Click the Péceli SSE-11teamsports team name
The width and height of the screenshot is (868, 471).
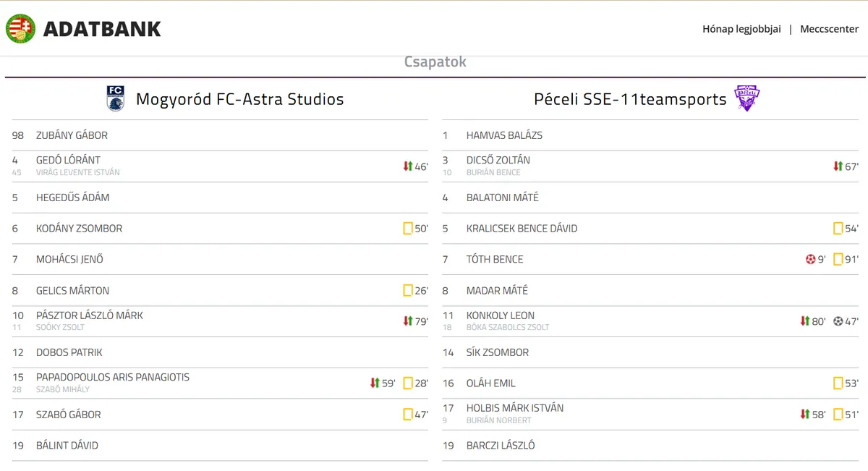(630, 99)
